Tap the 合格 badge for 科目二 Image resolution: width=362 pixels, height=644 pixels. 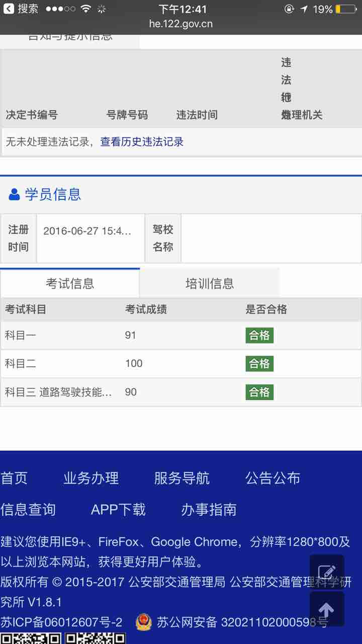[x=259, y=363]
